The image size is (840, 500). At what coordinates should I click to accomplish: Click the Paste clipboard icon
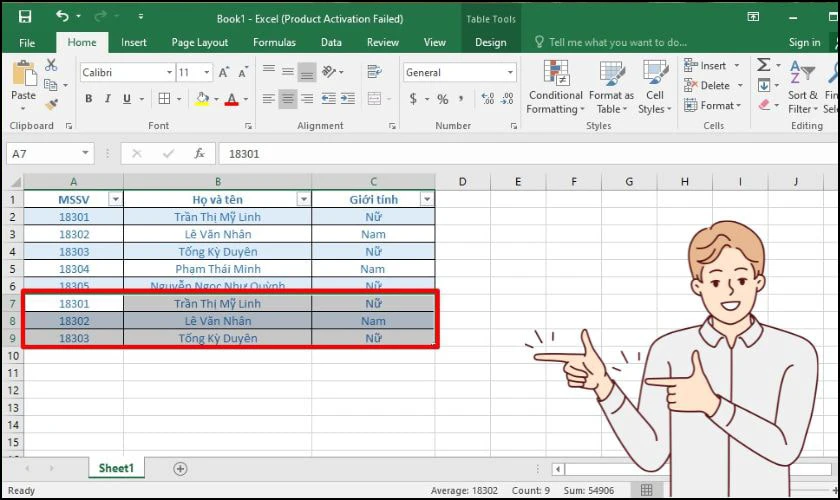[24, 74]
